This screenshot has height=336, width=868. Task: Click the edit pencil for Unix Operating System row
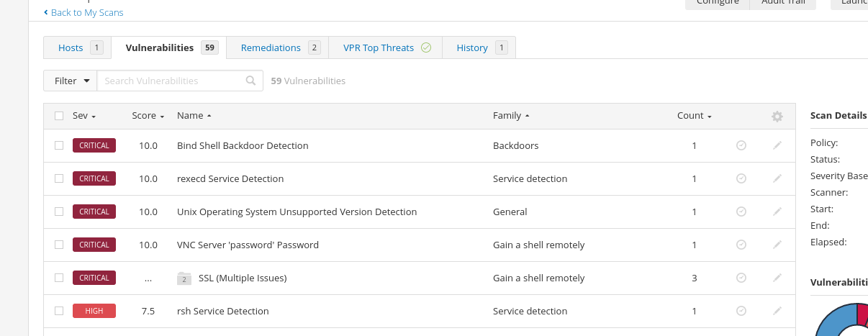(777, 212)
